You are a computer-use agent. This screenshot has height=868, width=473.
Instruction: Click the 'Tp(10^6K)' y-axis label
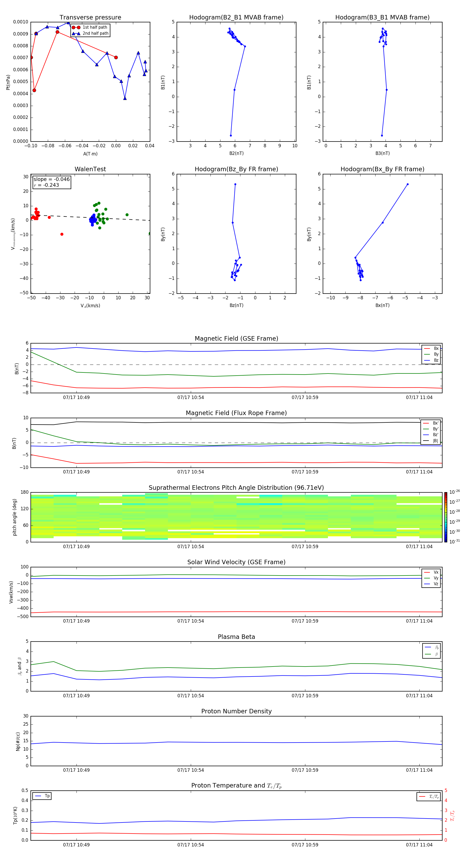pyautogui.click(x=15, y=816)
